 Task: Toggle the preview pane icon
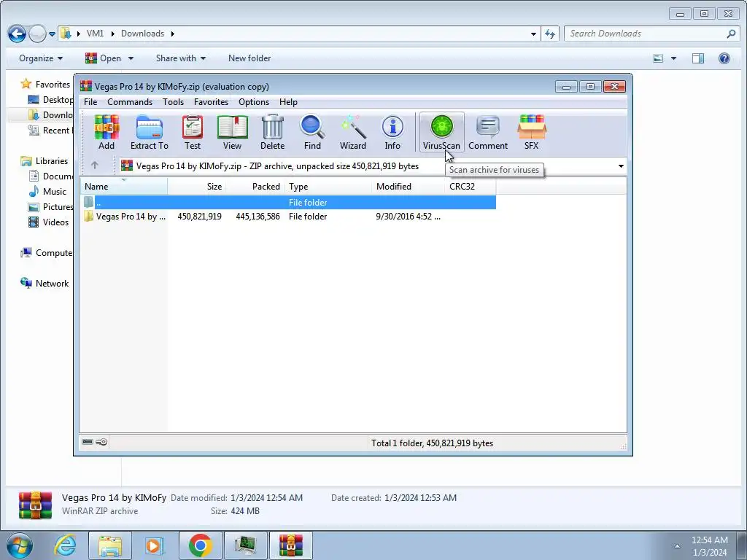tap(698, 58)
